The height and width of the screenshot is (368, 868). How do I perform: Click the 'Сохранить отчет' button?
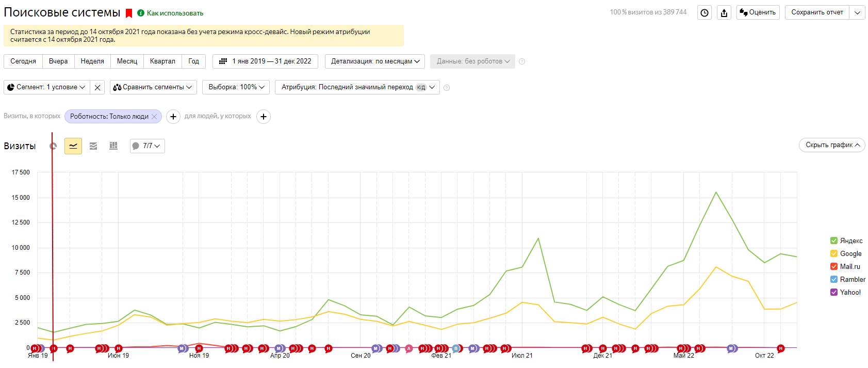tap(817, 13)
